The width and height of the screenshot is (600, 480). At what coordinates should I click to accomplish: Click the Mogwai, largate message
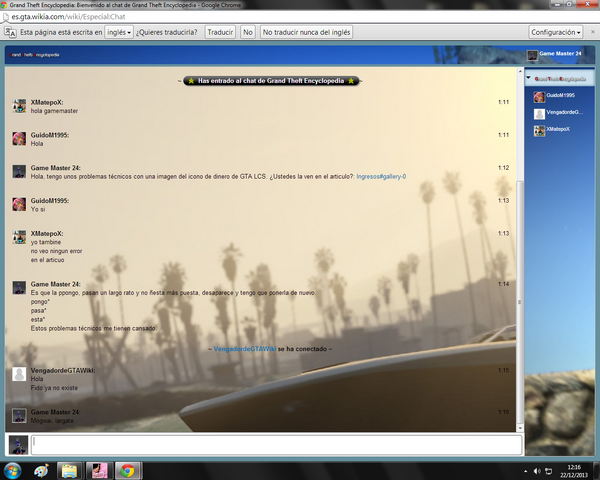53,421
